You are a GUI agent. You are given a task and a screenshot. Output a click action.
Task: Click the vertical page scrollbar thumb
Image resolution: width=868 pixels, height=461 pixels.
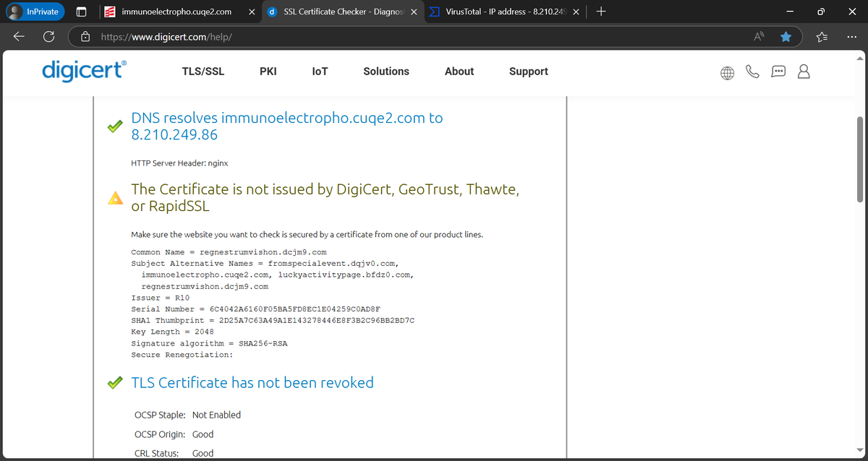pyautogui.click(x=859, y=158)
